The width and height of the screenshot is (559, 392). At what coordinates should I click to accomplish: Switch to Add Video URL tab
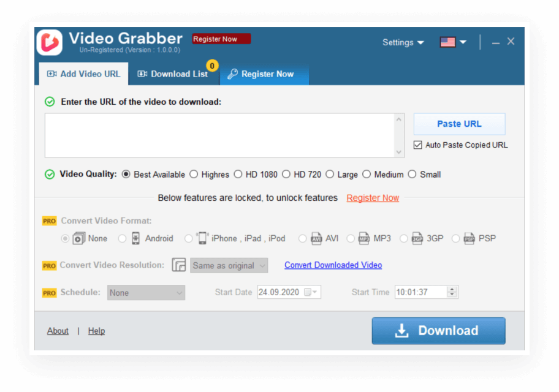click(x=84, y=74)
